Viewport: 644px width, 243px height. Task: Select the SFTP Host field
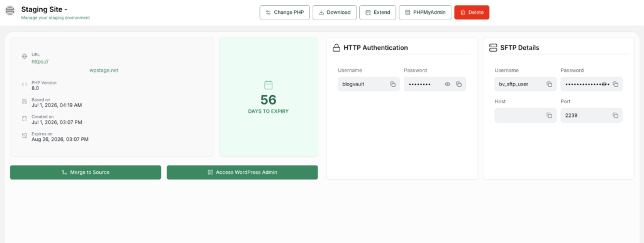click(x=525, y=116)
